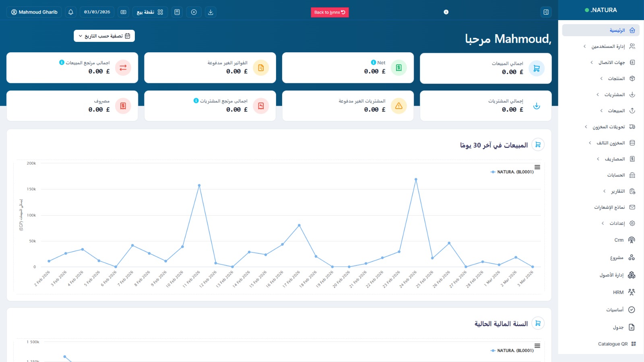Expand المشتريات purchases menu
The height and width of the screenshot is (362, 644).
601,95
